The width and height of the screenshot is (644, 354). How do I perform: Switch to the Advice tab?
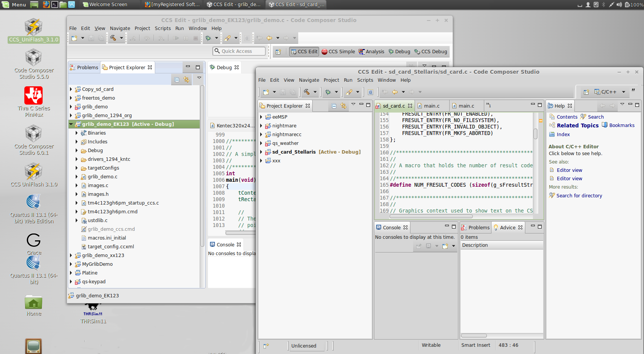point(508,228)
